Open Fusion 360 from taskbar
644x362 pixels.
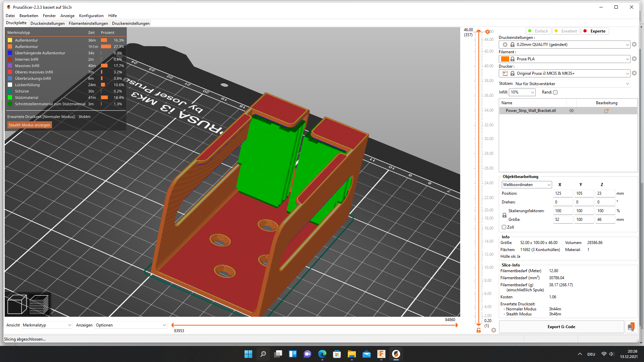tap(381, 354)
